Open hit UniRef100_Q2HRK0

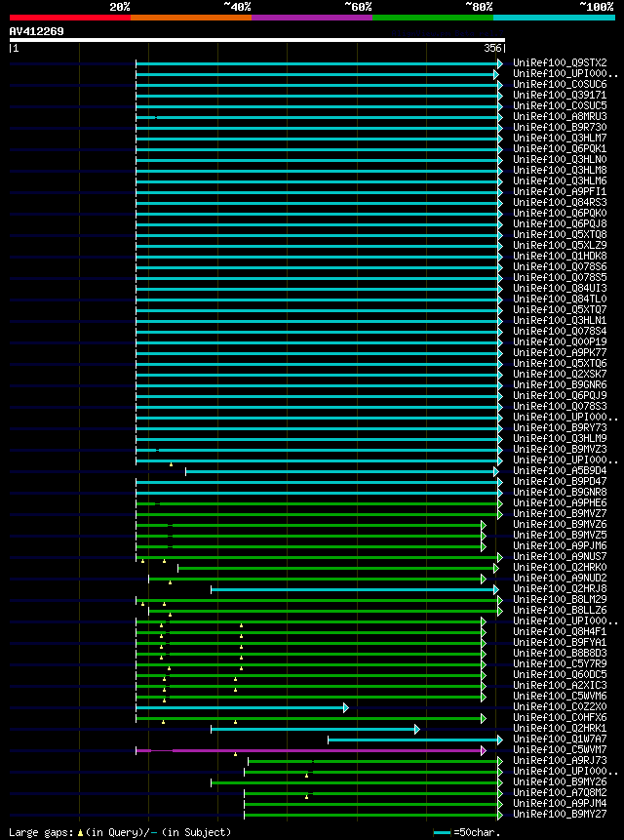point(560,568)
